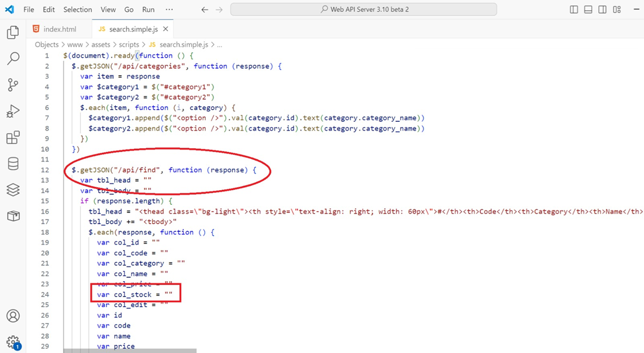The width and height of the screenshot is (644, 353).
Task: Click "var col_code" on line 20
Action: [x=122, y=253]
